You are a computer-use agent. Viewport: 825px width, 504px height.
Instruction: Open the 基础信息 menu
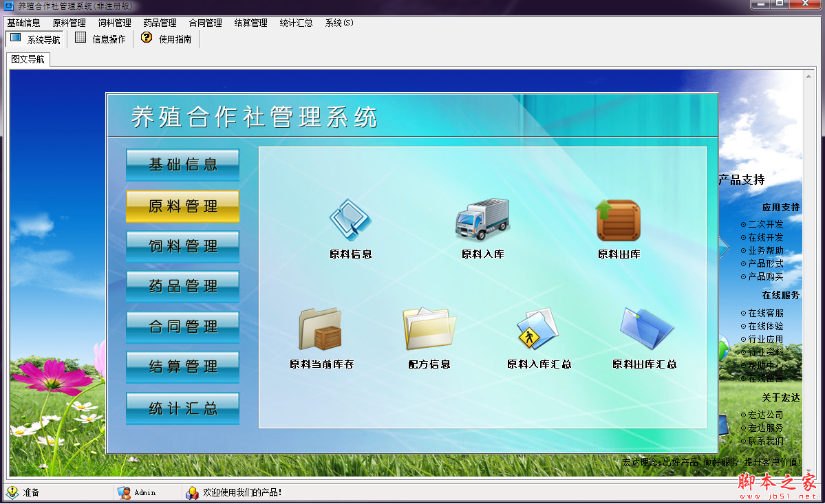(x=23, y=23)
